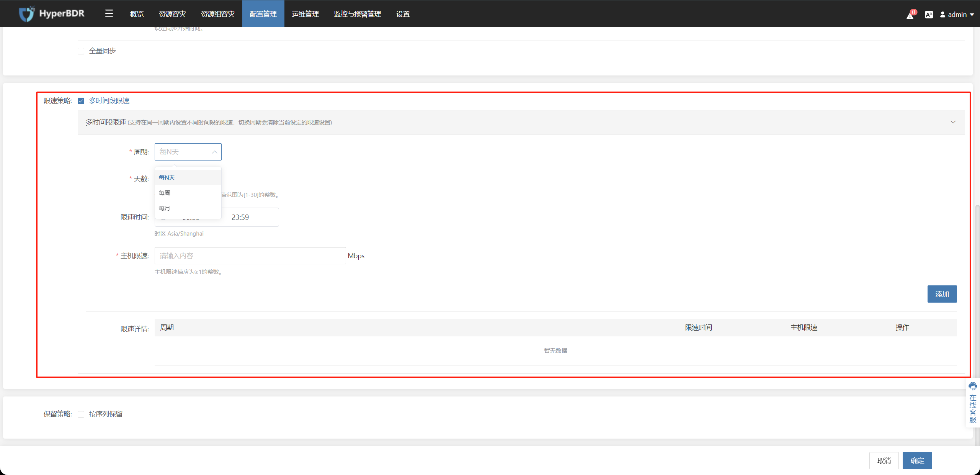
Task: Open the admin user menu
Action: pos(957,15)
